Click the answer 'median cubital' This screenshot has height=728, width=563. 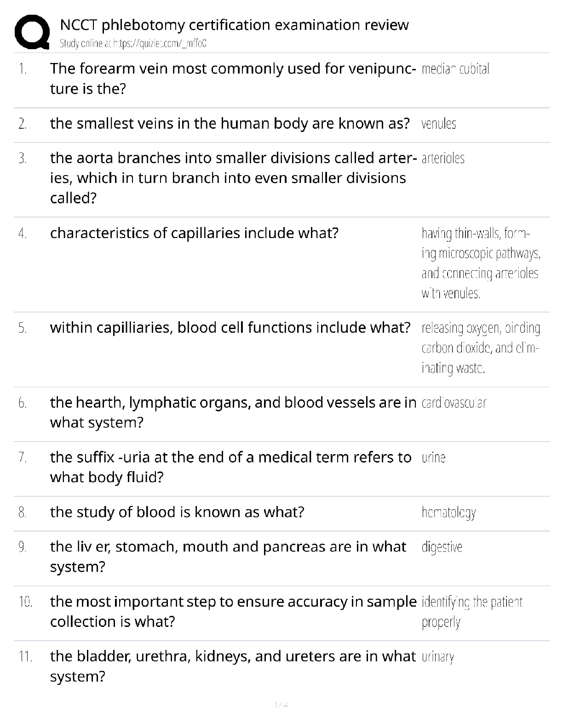point(455,69)
